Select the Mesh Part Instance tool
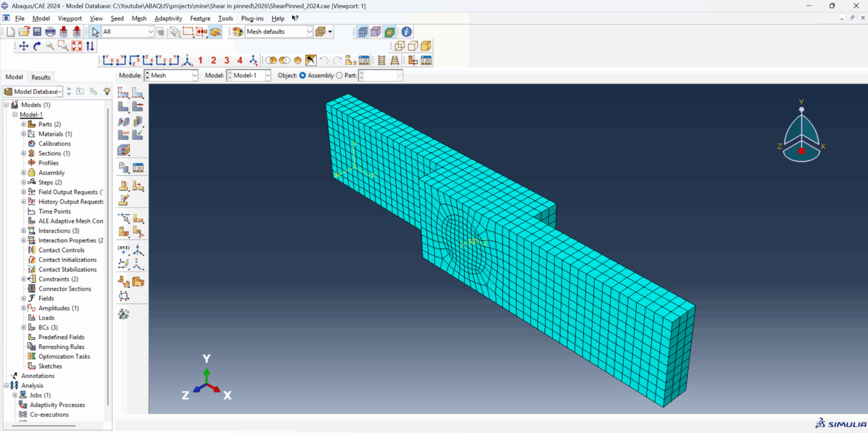Viewport: 868px width, 433px height. tap(123, 106)
